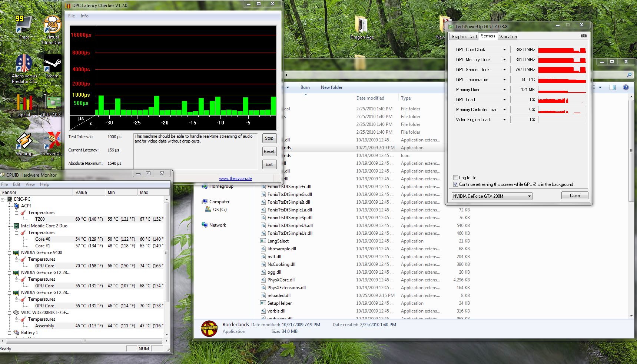Open the GPU Shader Clock sensor dropdown

504,70
